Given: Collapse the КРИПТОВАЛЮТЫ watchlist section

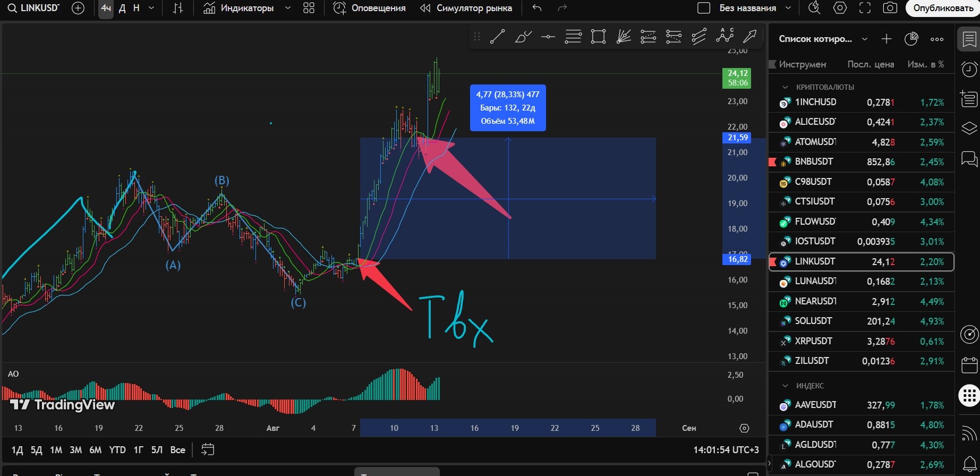Looking at the screenshot, I should coord(785,87).
